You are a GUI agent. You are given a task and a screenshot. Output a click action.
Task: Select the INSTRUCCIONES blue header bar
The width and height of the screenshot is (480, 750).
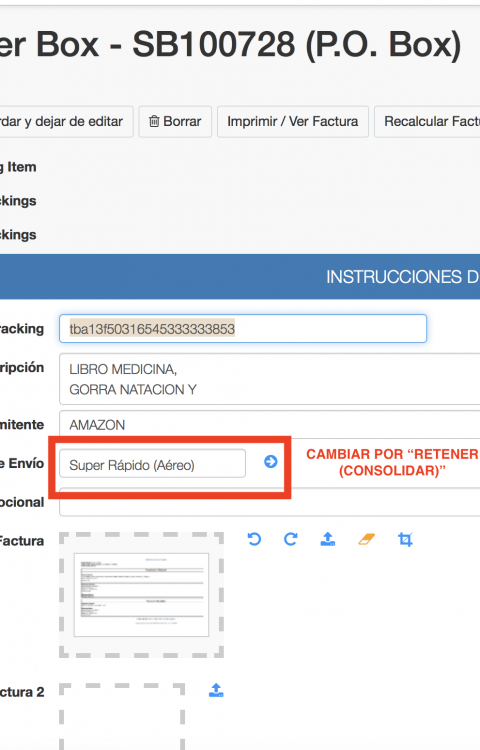240,276
